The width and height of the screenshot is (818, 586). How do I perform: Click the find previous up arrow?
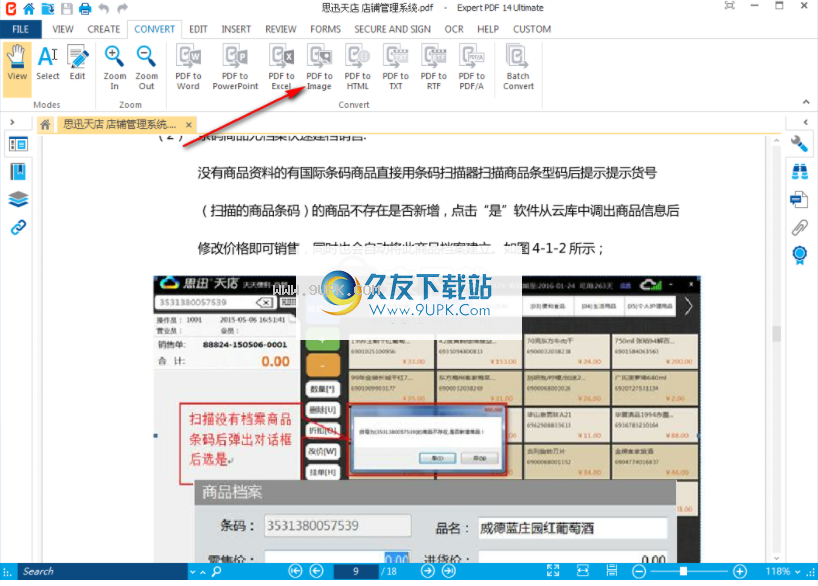click(203, 572)
